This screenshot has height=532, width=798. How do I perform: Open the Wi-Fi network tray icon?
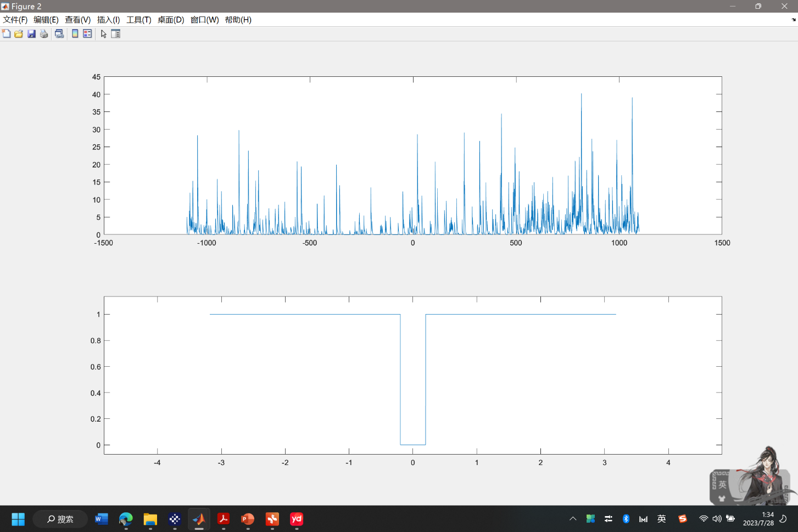(704, 519)
